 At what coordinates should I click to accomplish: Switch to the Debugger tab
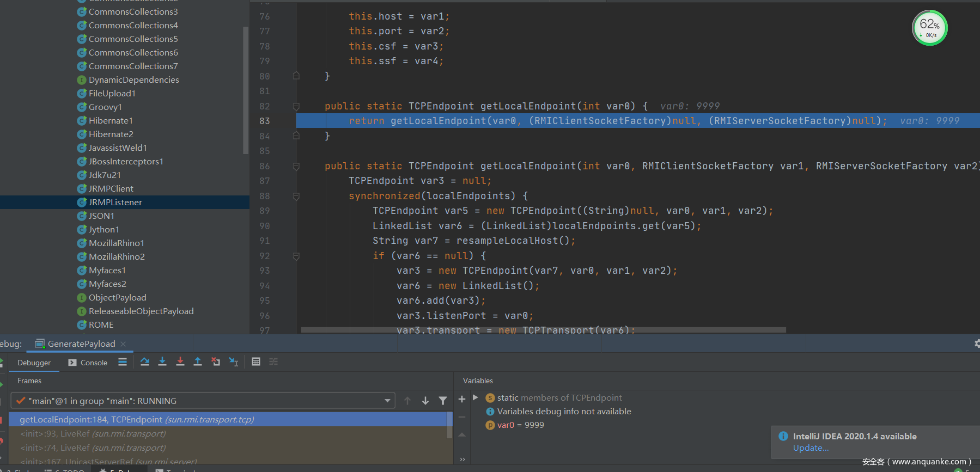[x=34, y=363]
